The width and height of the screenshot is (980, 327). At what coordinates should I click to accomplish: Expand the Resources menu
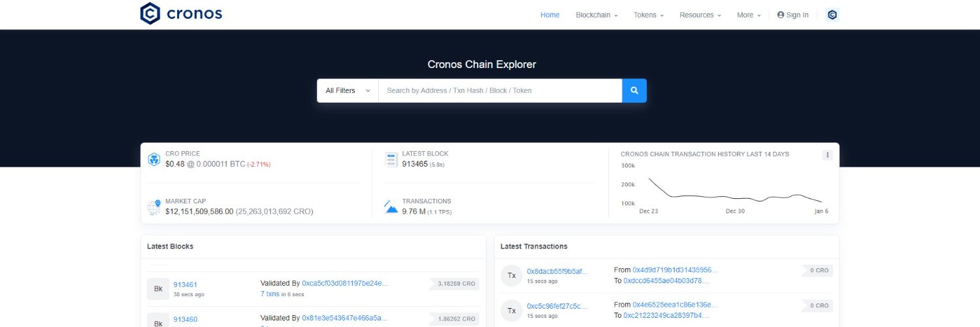click(700, 15)
